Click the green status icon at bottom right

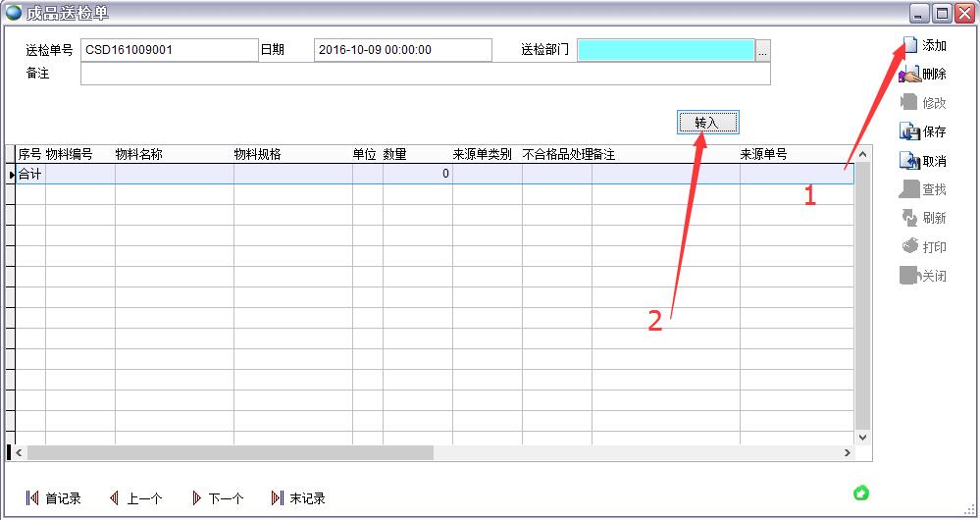861,493
